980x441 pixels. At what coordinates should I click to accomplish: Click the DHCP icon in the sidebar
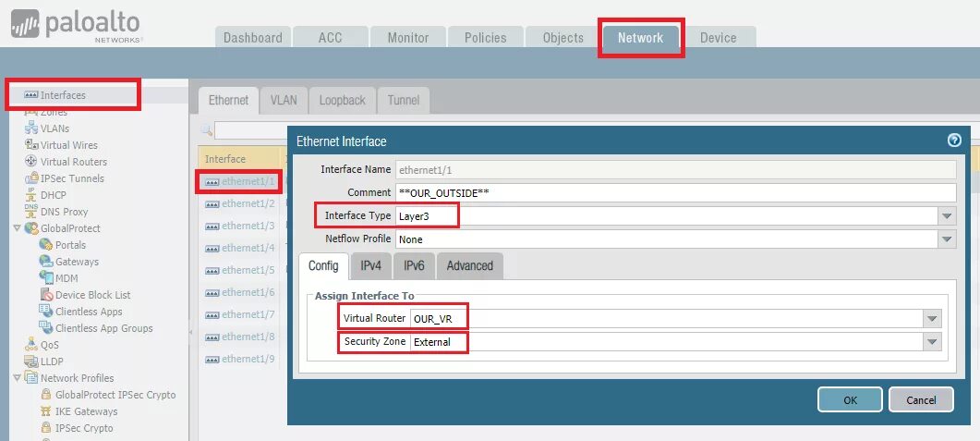pos(31,194)
